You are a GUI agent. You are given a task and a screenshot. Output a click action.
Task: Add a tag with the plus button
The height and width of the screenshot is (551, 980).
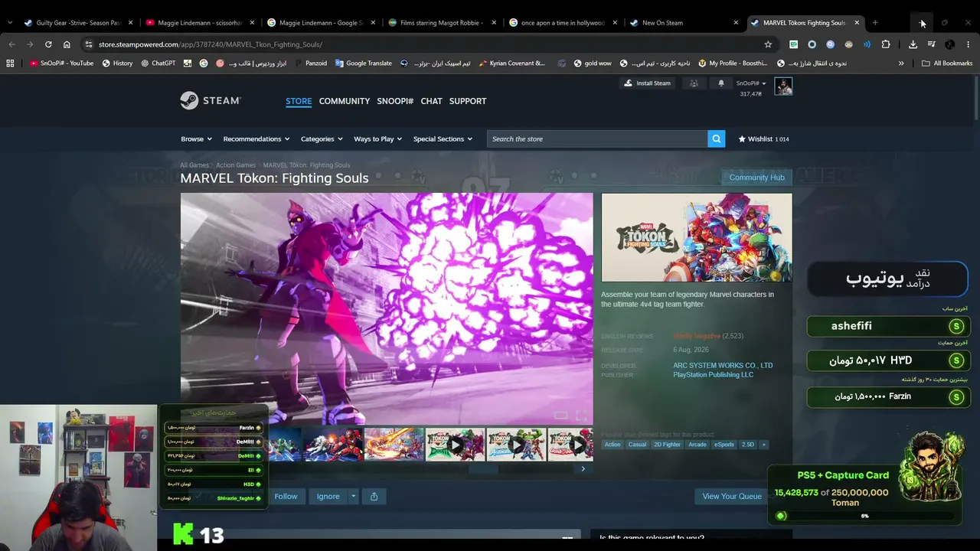click(763, 445)
